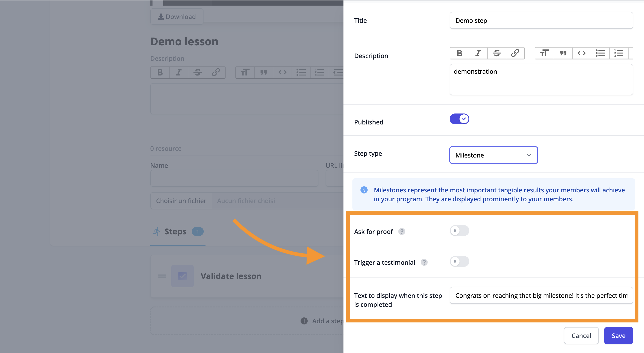Click the steps count badge 1
This screenshot has width=644, height=353.
[x=197, y=232]
